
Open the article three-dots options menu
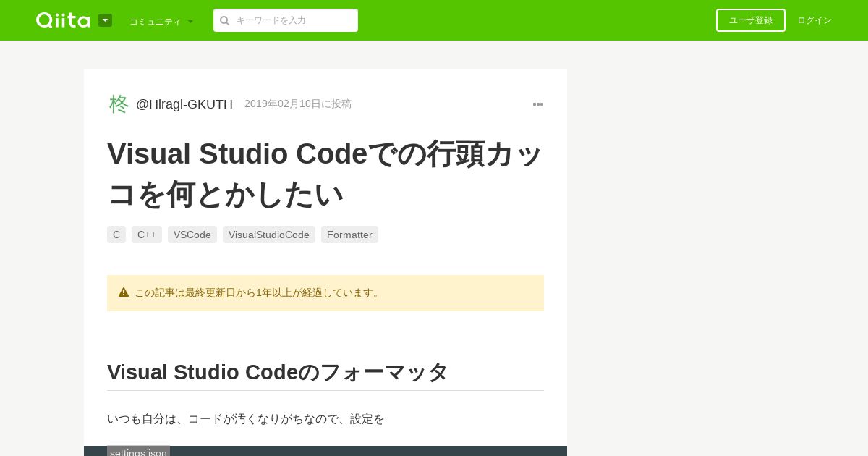[x=538, y=104]
